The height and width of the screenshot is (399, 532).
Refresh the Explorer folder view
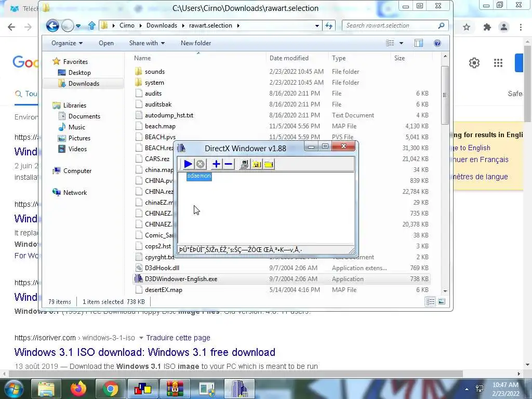click(x=329, y=26)
